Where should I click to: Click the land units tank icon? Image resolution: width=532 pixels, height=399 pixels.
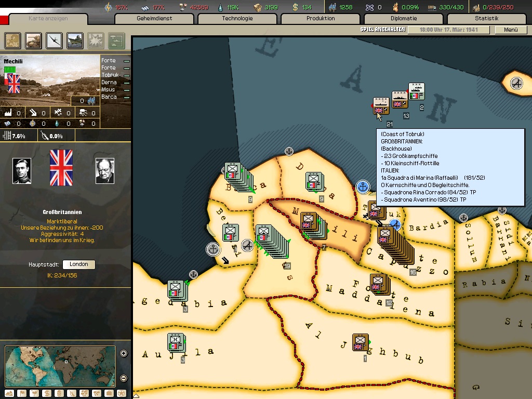coord(34,40)
